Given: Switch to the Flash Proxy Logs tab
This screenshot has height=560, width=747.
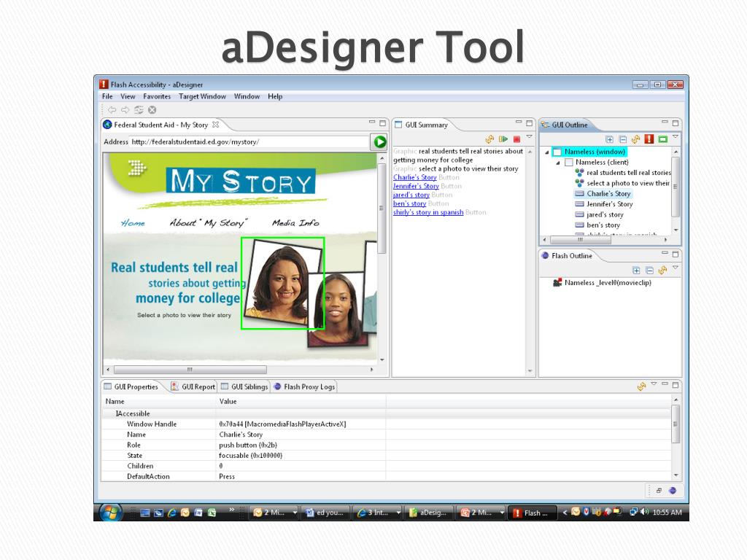Looking at the screenshot, I should point(304,386).
